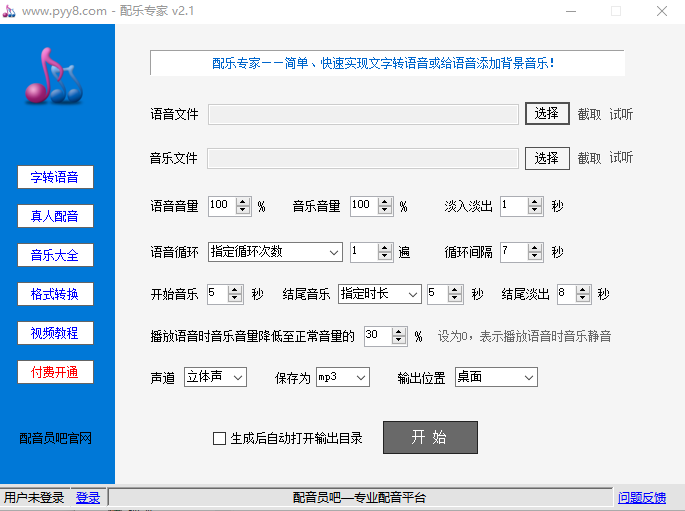Increase the music ducking percentage value
This screenshot has height=511, width=685.
[x=399, y=332]
